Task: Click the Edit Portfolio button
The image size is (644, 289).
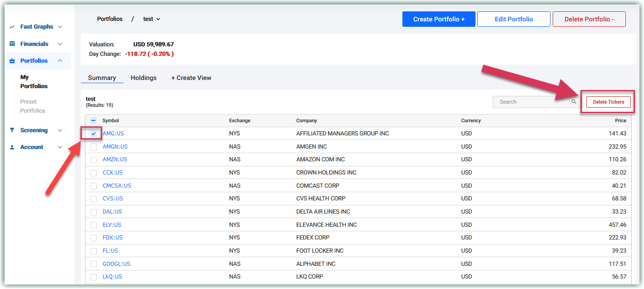Action: [514, 19]
